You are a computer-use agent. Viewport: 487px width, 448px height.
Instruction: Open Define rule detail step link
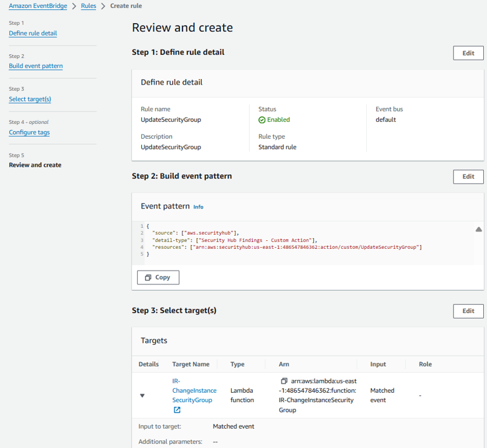[33, 33]
